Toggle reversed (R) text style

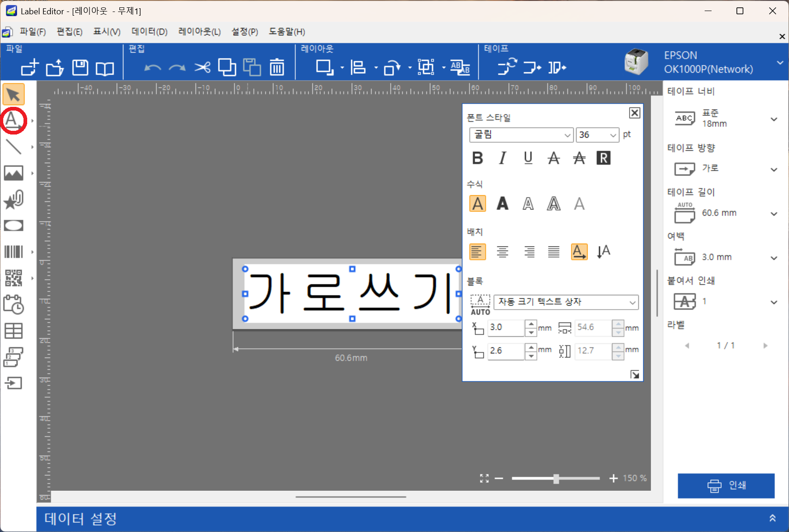click(603, 158)
